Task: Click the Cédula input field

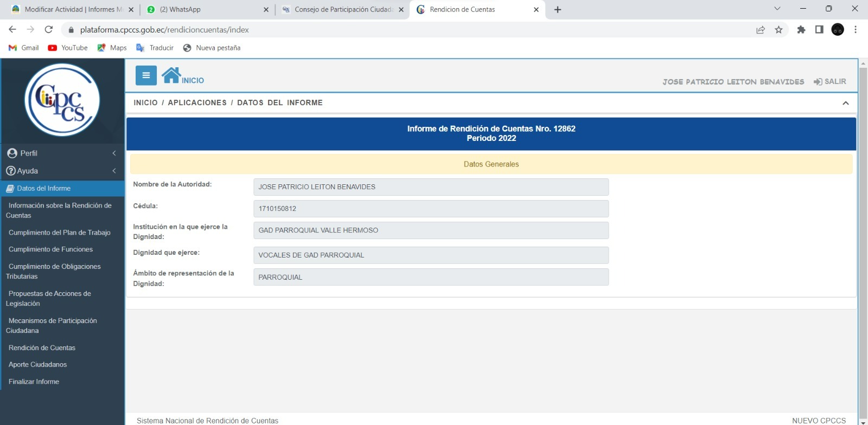Action: (x=430, y=209)
